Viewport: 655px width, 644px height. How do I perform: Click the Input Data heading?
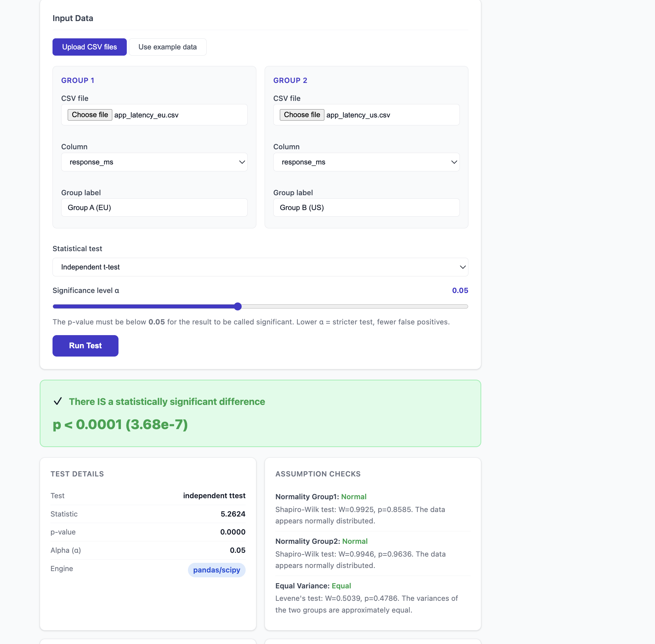tap(73, 18)
